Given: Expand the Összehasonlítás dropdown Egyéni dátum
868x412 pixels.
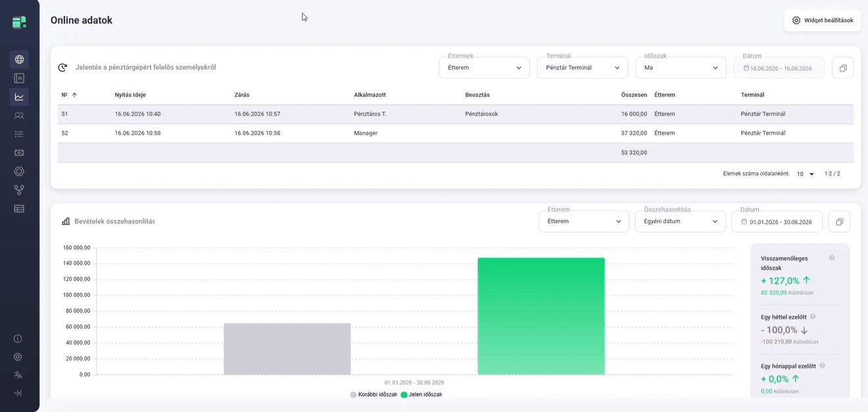Looking at the screenshot, I should tap(680, 221).
